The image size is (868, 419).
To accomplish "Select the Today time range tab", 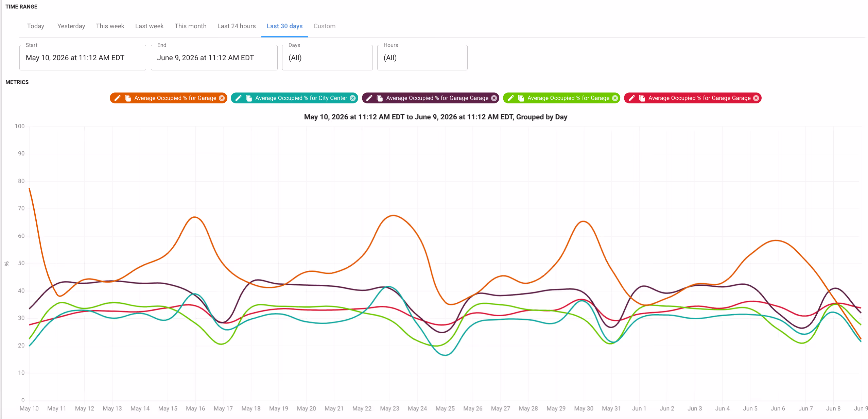I will pyautogui.click(x=36, y=26).
